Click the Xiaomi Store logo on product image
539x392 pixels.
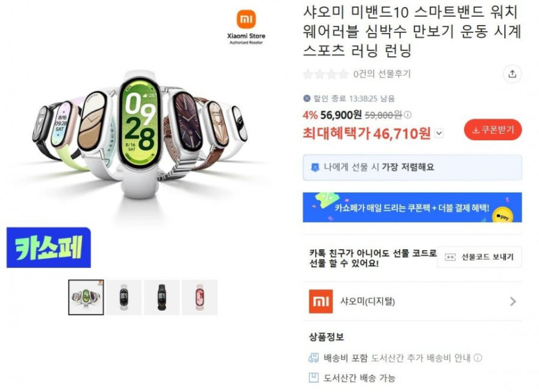tap(246, 27)
